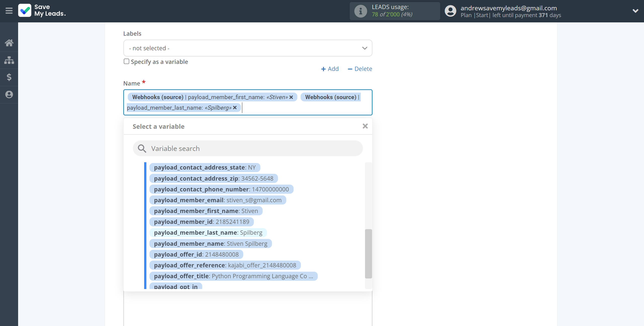
Task: Click the Variable search field
Action: 248,148
